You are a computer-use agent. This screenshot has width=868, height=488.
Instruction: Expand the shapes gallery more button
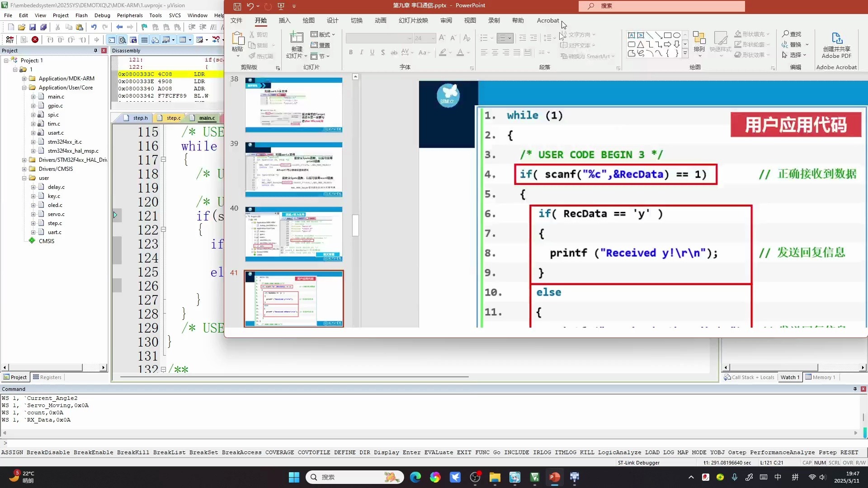[685, 53]
